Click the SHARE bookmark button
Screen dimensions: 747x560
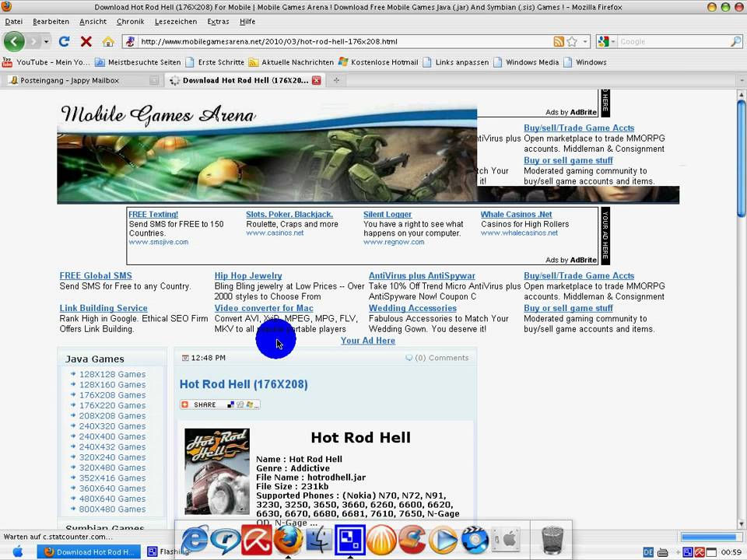click(219, 404)
